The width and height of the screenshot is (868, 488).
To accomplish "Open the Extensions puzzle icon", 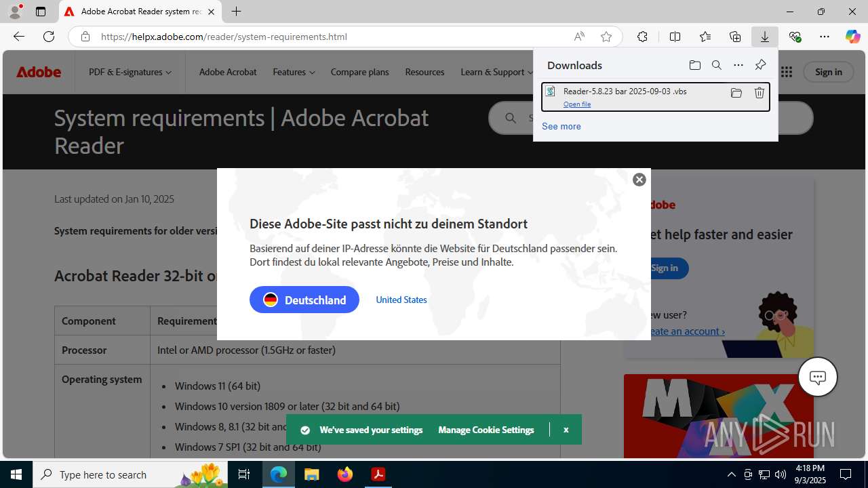I will point(642,37).
